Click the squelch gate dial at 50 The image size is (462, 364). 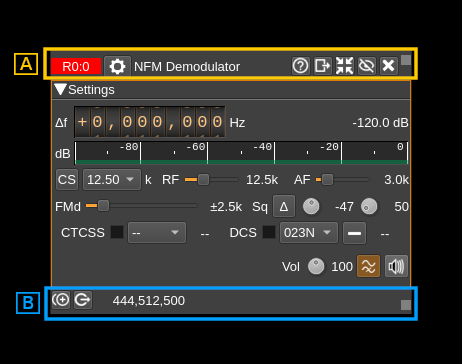click(369, 207)
